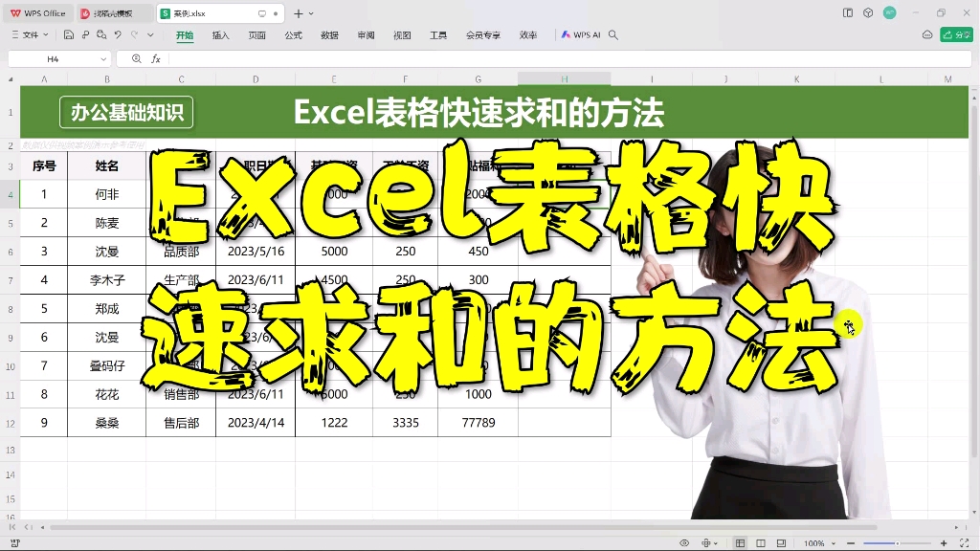Open the 文件 menu
Viewport: 980px width, 551px height.
point(29,34)
